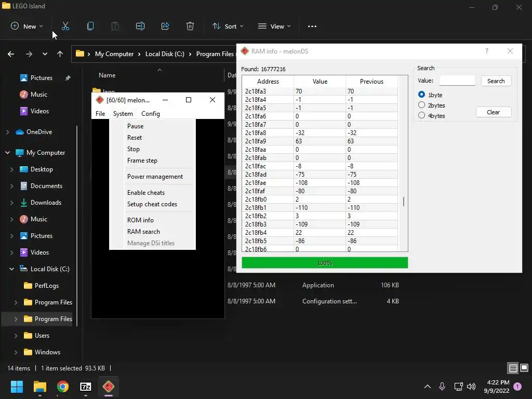Open the Sort dropdown in Explorer

tap(228, 26)
